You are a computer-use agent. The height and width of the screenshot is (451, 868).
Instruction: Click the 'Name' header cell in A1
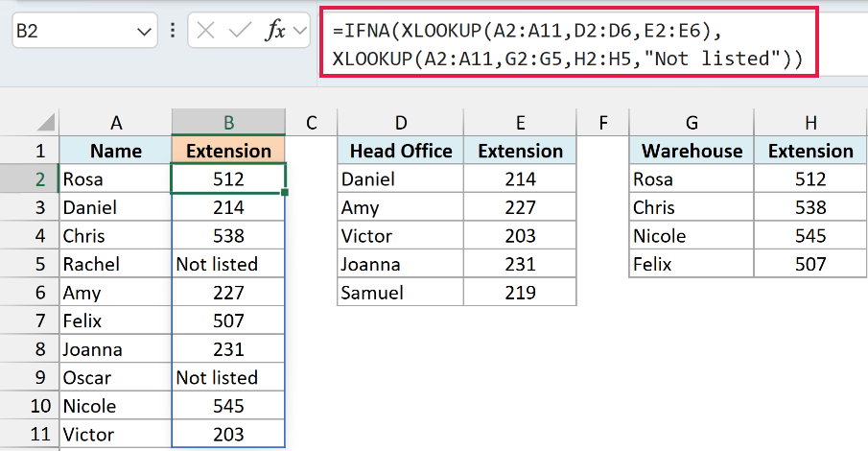coord(116,151)
